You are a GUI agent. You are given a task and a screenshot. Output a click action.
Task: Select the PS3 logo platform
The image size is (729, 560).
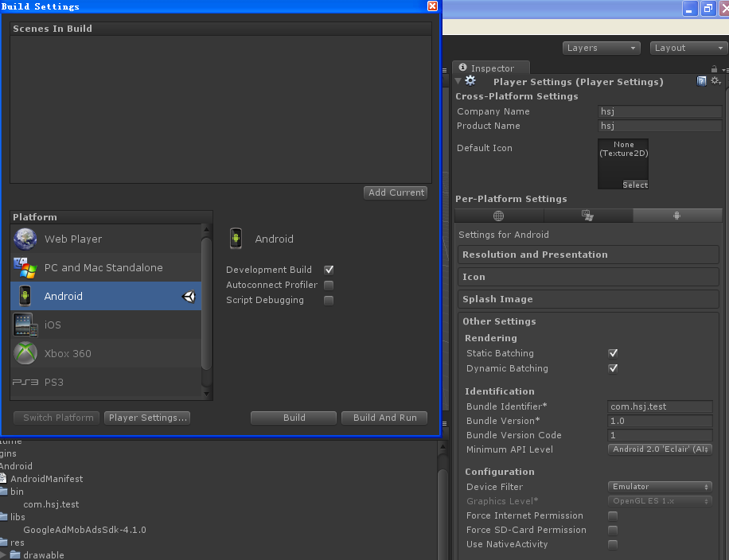tap(25, 382)
